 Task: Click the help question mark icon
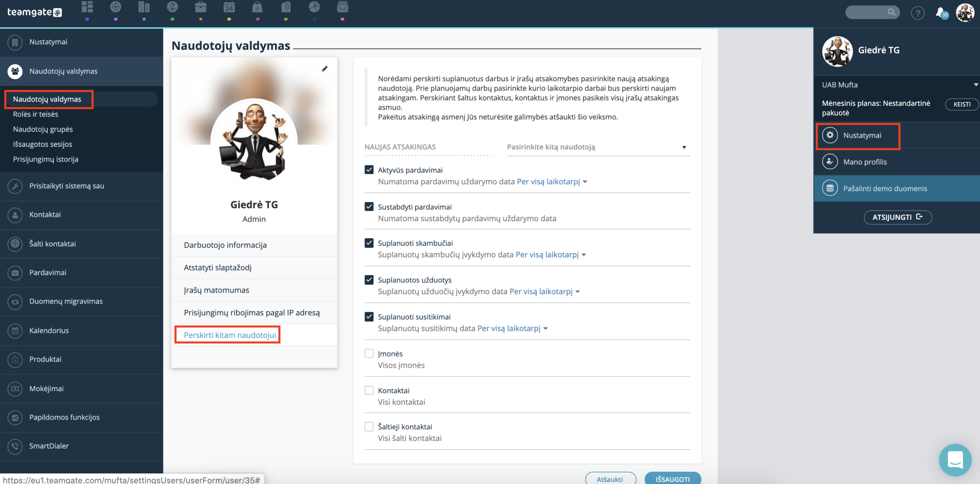[x=918, y=13]
